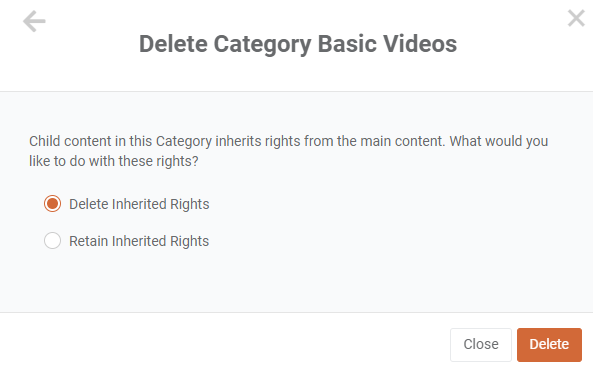Return to previous step via back arrow
The image size is (593, 376).
pos(34,21)
